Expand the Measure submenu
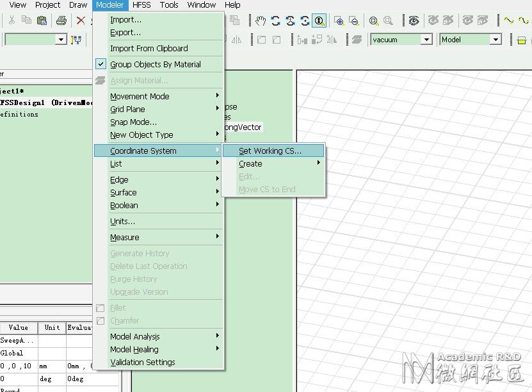 click(158, 237)
